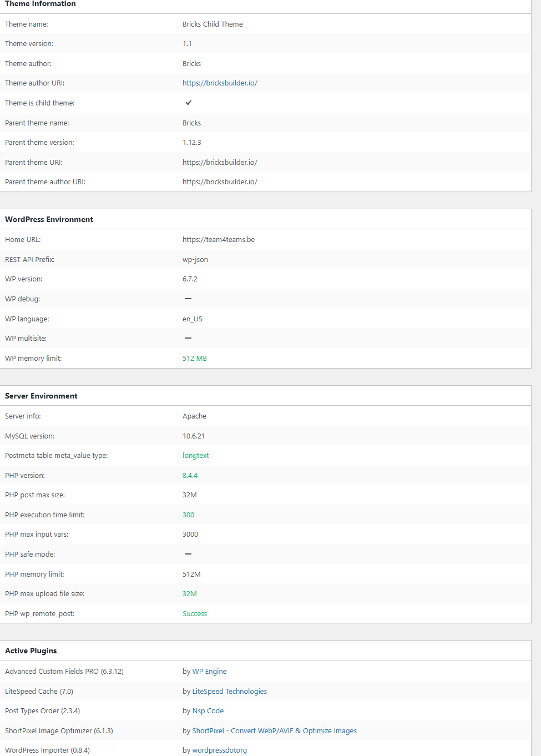
Task: Select 'Advanced Custom Fields PRO (6.3.12)' plugin name
Action: click(x=64, y=672)
